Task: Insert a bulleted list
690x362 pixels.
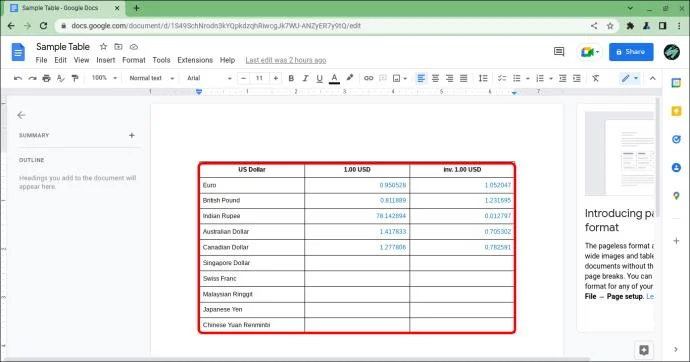Action: pos(517,78)
